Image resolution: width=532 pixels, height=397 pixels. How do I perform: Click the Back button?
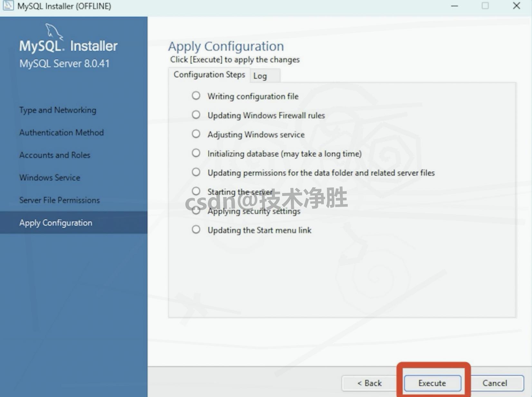[x=369, y=383]
